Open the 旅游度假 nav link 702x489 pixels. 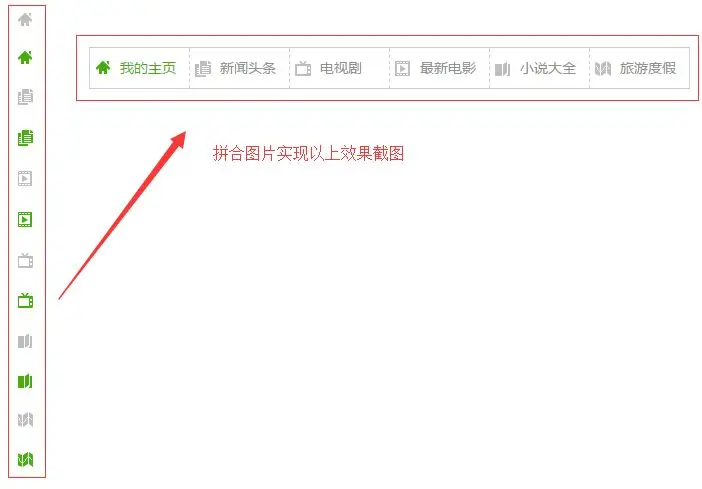click(639, 68)
